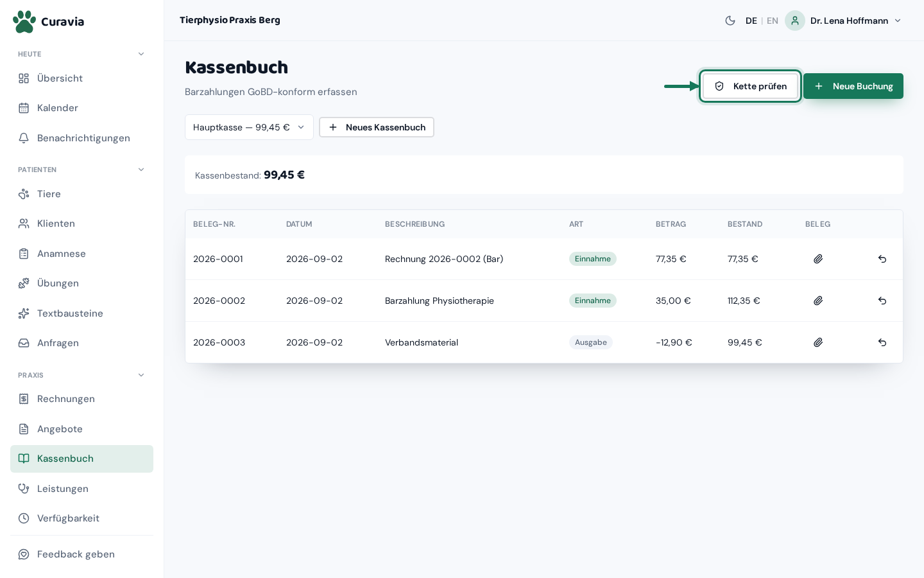Switch language to DE

tap(751, 21)
